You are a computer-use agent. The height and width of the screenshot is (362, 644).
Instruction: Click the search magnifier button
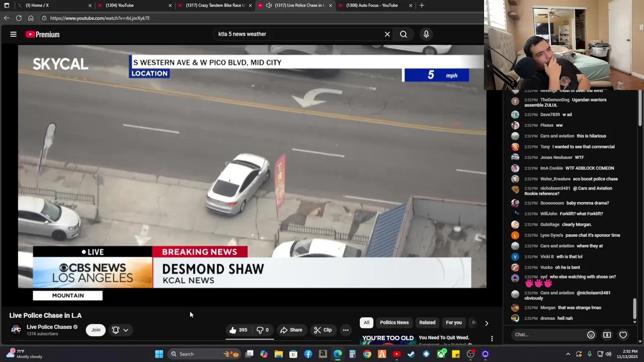click(404, 34)
